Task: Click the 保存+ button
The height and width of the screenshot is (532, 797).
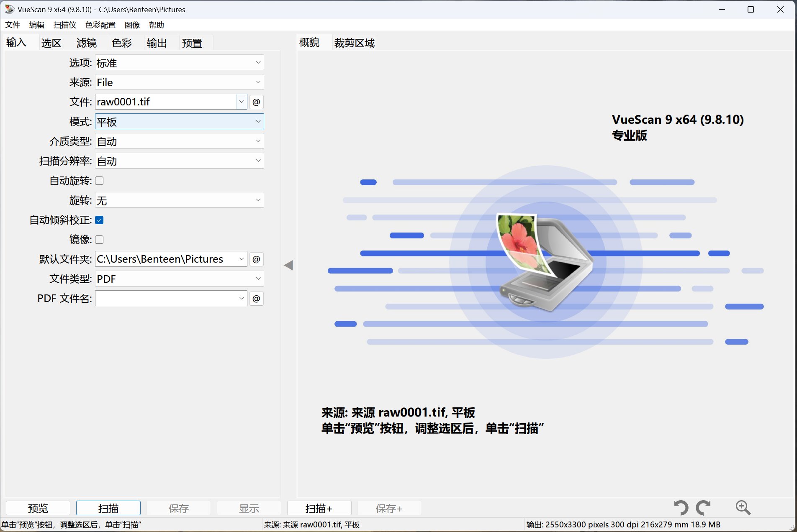Action: [390, 508]
